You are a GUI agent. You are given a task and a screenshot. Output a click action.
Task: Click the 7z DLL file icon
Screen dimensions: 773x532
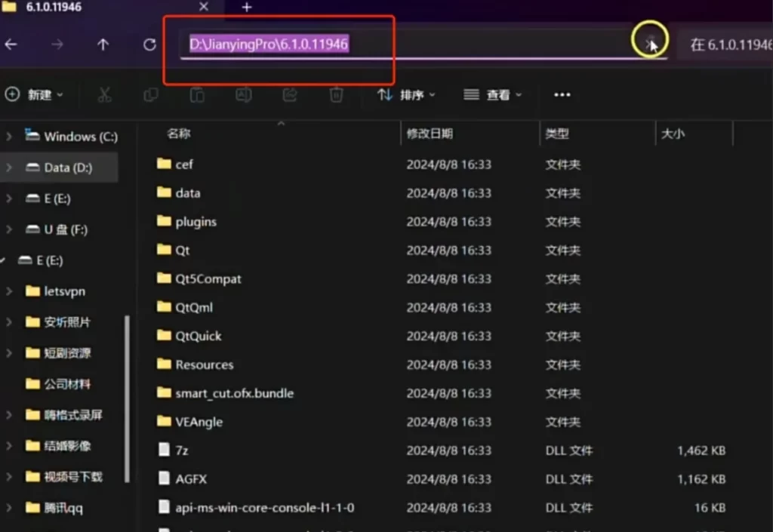point(164,450)
